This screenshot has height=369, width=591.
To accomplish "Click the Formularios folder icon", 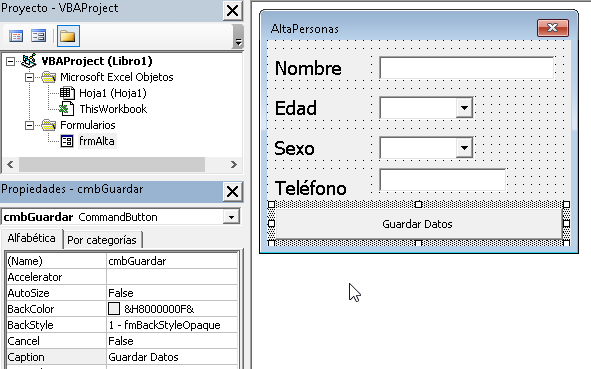I will (49, 125).
